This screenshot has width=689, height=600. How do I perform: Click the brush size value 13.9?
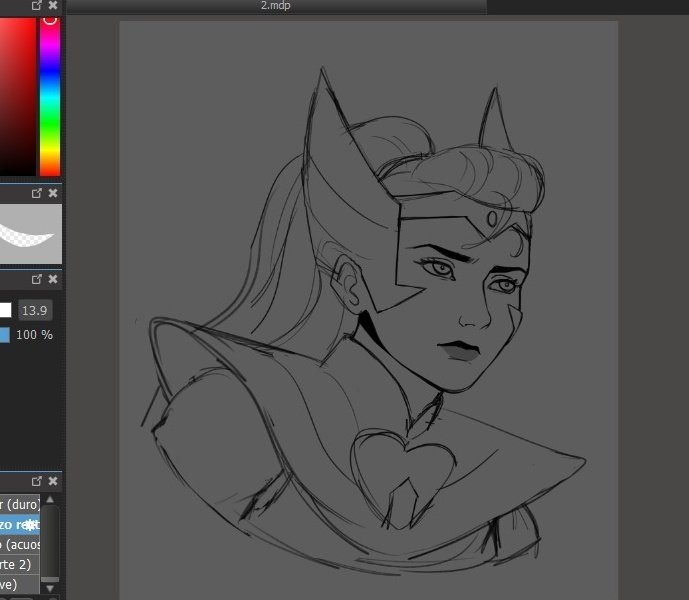(x=35, y=311)
